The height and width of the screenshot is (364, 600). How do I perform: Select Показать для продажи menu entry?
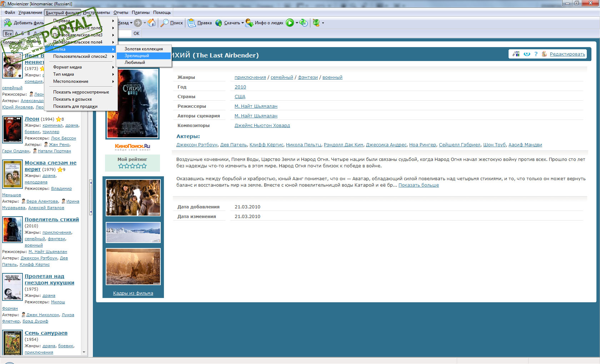tap(81, 106)
